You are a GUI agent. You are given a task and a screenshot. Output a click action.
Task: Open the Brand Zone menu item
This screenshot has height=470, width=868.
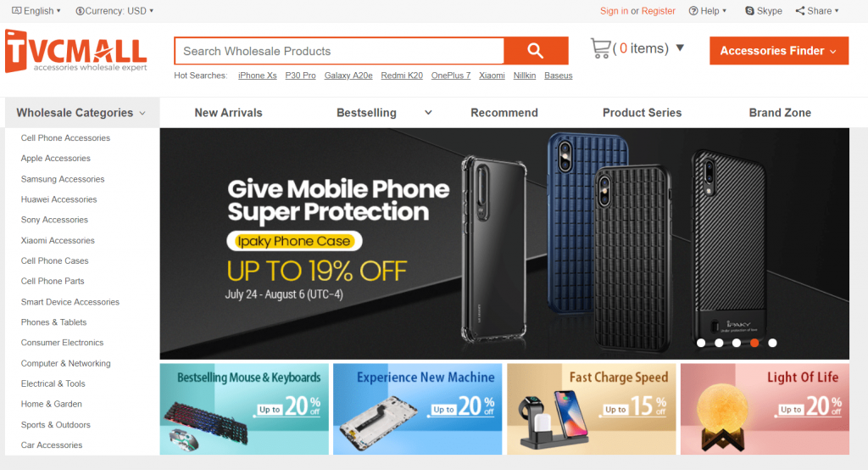pos(780,113)
